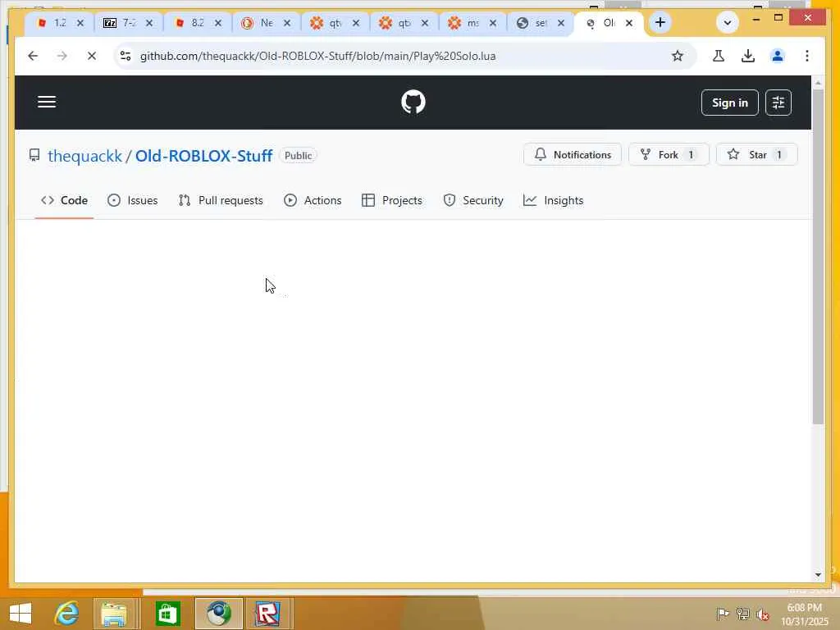Screen dimensions: 840x630
Task: Click the Notifications bell button
Action: coord(572,154)
